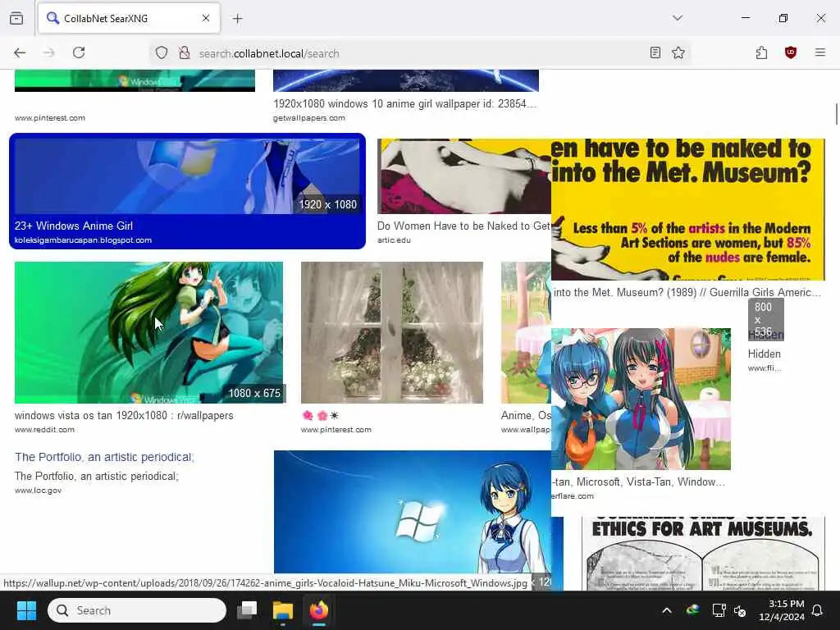
Task: View the site connection lock icon
Action: (x=185, y=52)
